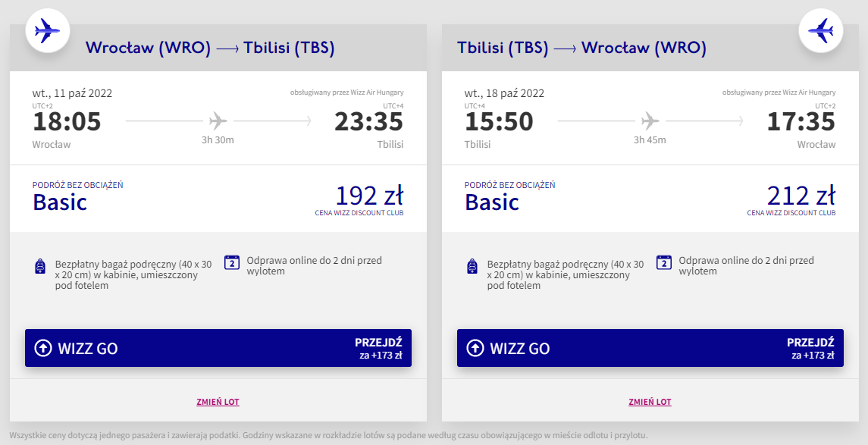Click backpack baggage icon in Wrocław–Tbilisi card
Screen dimensions: 868x445
point(40,267)
